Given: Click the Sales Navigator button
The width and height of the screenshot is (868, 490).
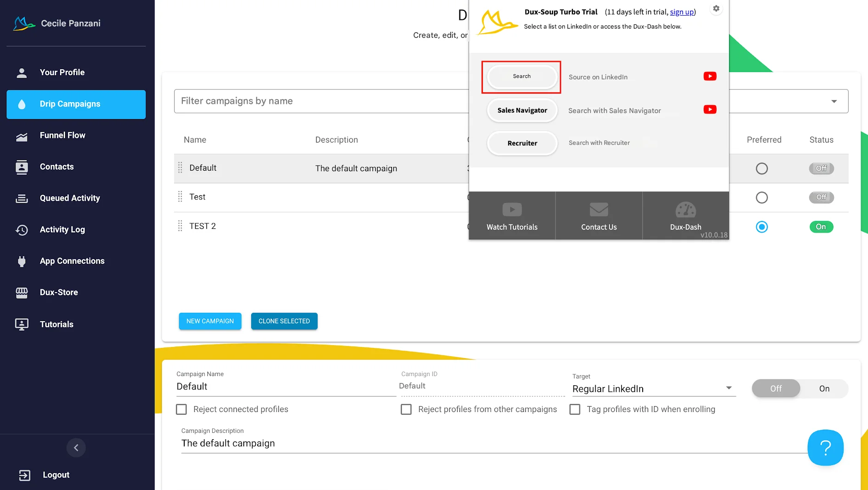Looking at the screenshot, I should click(x=522, y=110).
